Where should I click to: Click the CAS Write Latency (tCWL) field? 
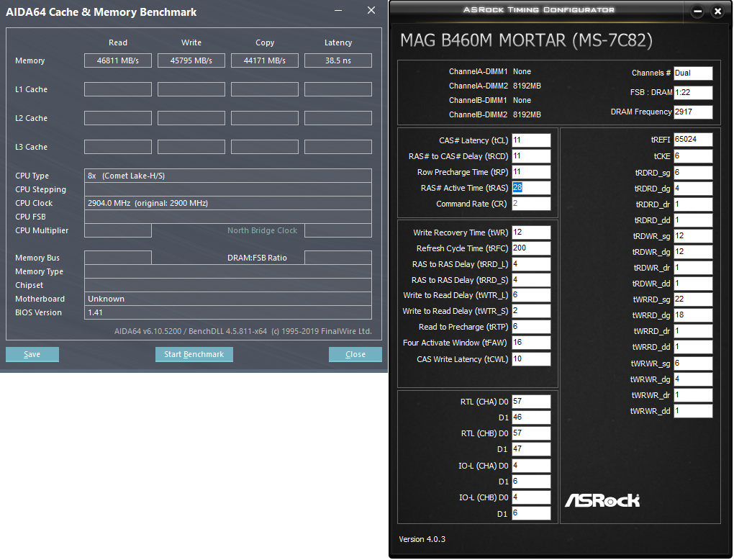click(x=531, y=359)
